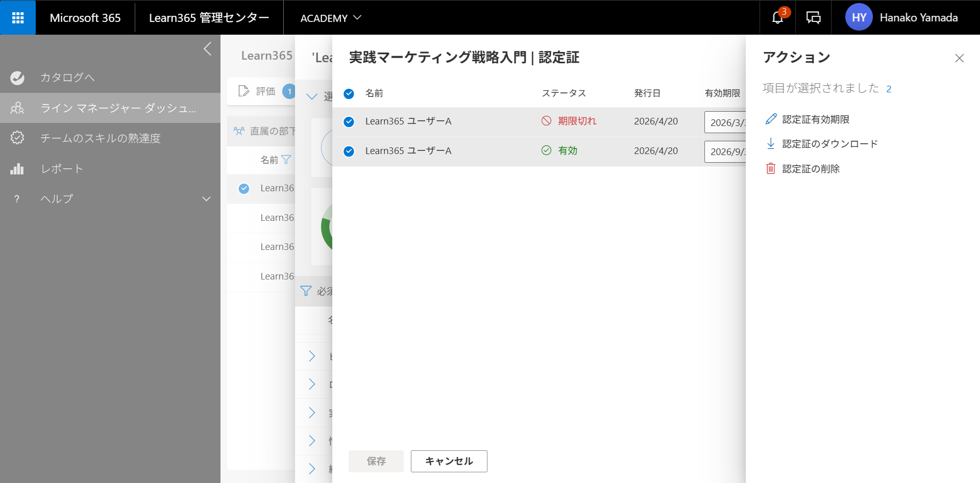The image size is (980, 483).
Task: Click the カタログへ checkmark icon
Action: point(17,78)
